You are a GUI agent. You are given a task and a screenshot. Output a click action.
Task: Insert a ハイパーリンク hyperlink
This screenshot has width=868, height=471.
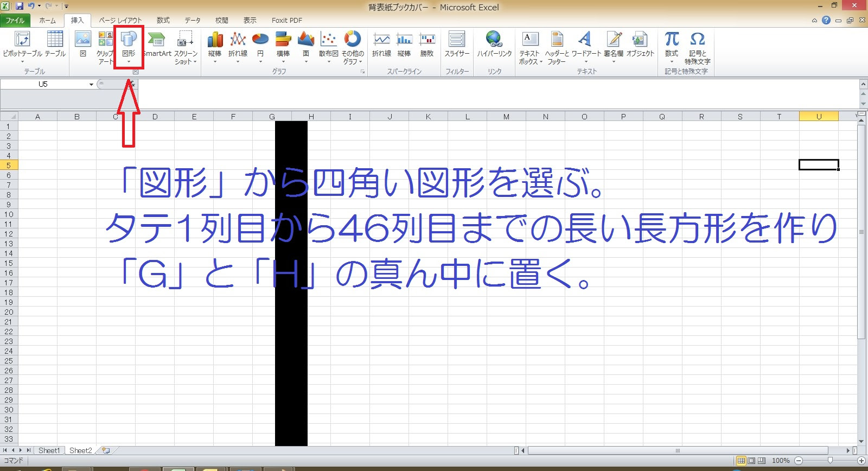coord(494,44)
